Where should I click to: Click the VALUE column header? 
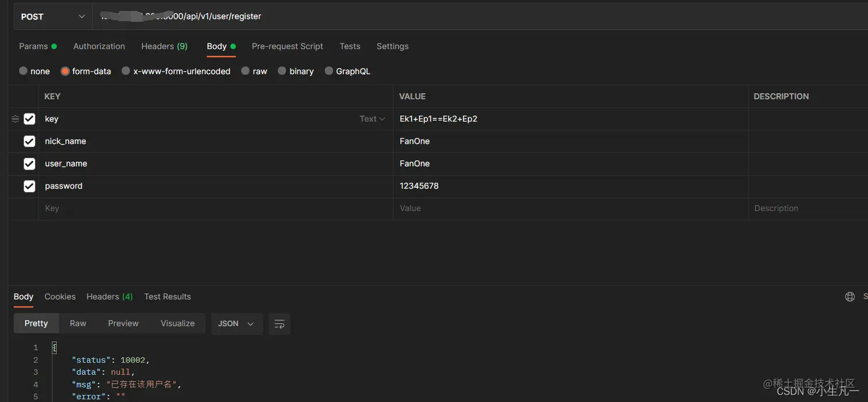coord(412,96)
